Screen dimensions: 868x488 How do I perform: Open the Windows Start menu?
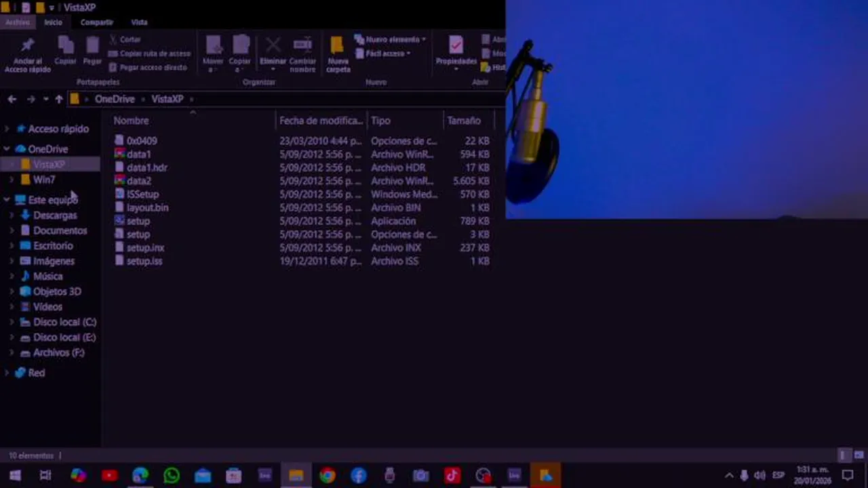[15, 476]
